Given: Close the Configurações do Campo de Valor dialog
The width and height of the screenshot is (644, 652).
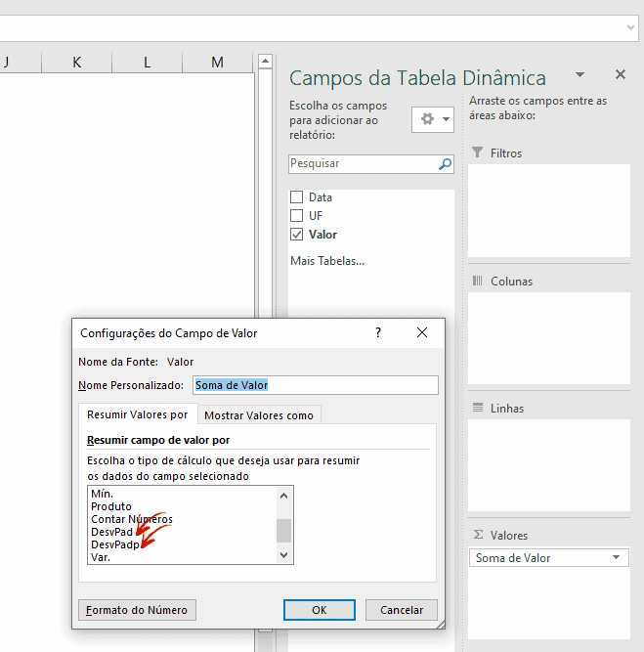Looking at the screenshot, I should pyautogui.click(x=422, y=332).
